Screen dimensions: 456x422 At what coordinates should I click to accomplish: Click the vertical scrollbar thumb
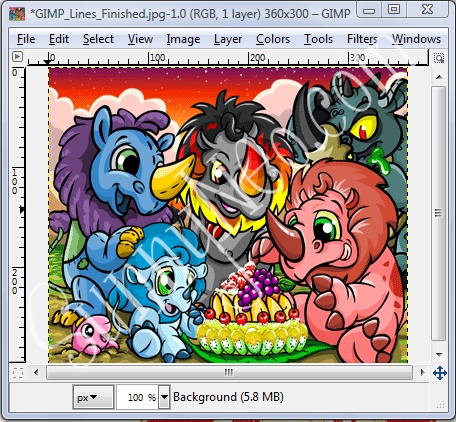pos(439,213)
